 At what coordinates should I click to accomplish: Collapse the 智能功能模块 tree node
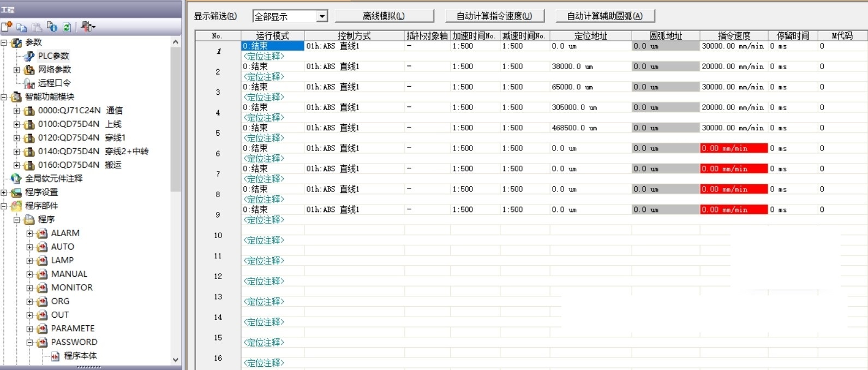coord(4,97)
